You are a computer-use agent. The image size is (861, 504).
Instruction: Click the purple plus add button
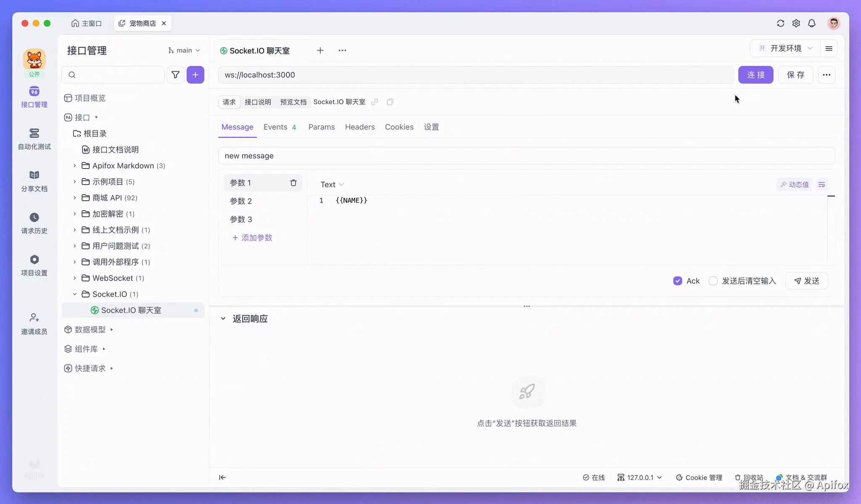(x=195, y=75)
